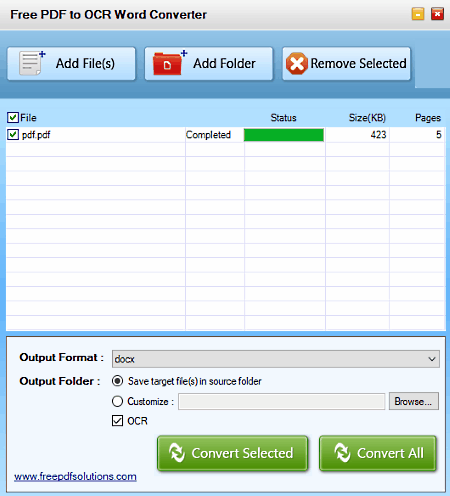The width and height of the screenshot is (450, 496).
Task: Toggle the select-all File header checkbox
Action: tap(13, 117)
